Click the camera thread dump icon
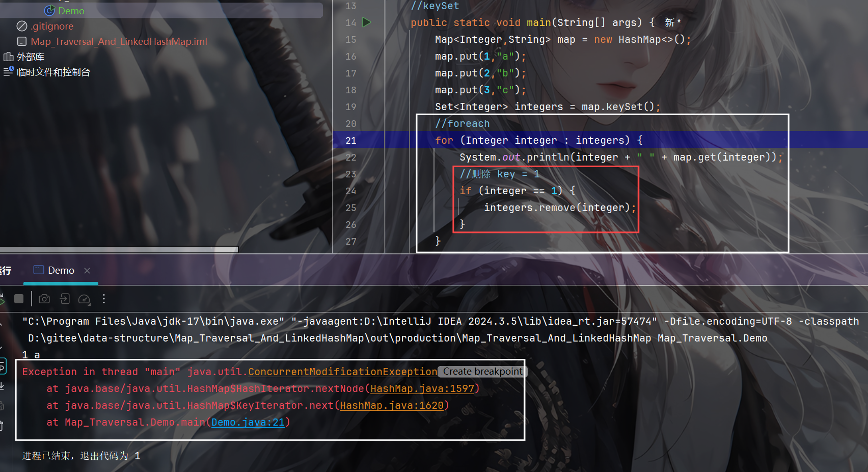 point(44,299)
